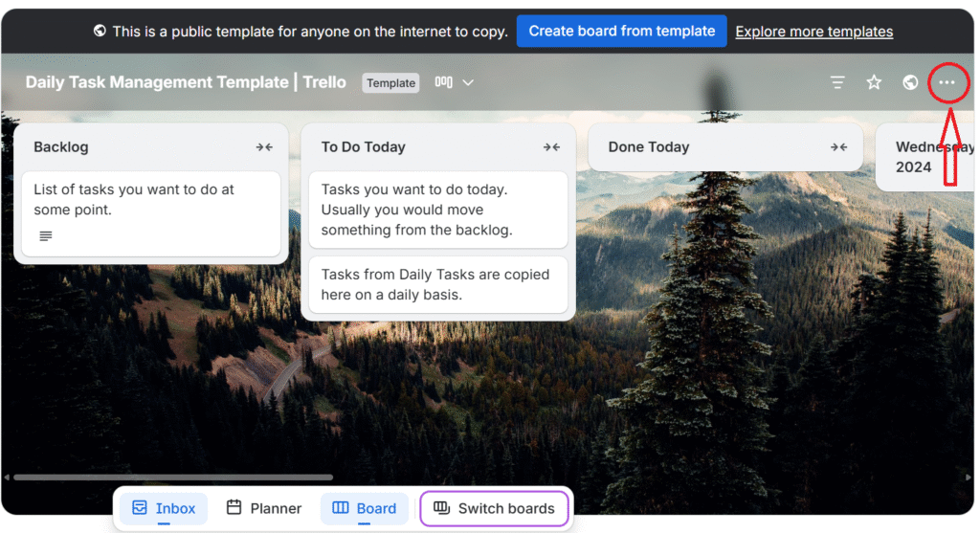
Task: Click Switch boards button
Action: 495,509
